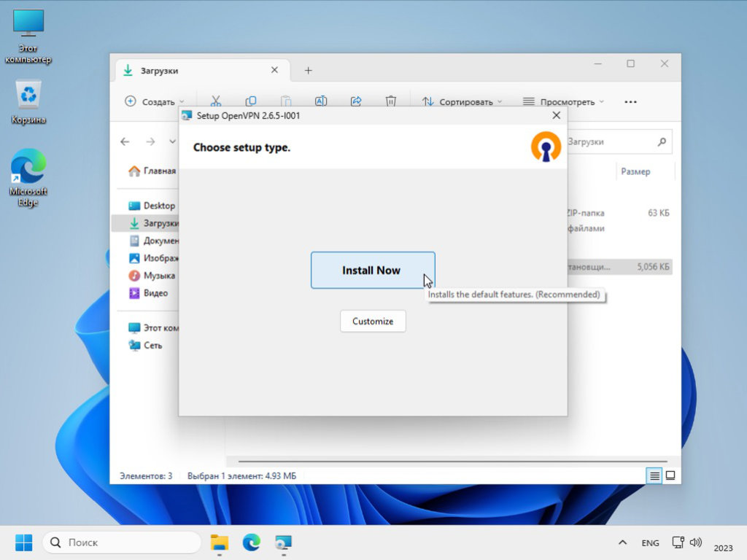The height and width of the screenshot is (560, 747).
Task: Show hidden tray icons chevron
Action: pyautogui.click(x=622, y=542)
